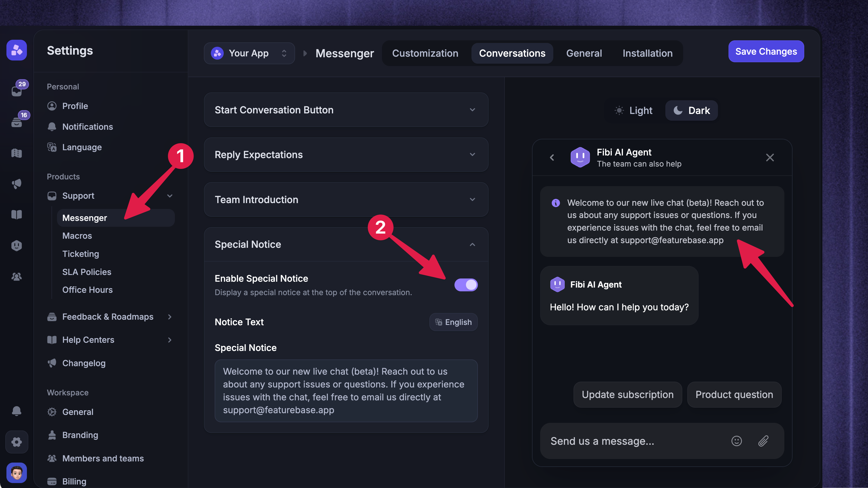Open the feedback icon with 16 badge
The image size is (868, 488).
pyautogui.click(x=16, y=122)
